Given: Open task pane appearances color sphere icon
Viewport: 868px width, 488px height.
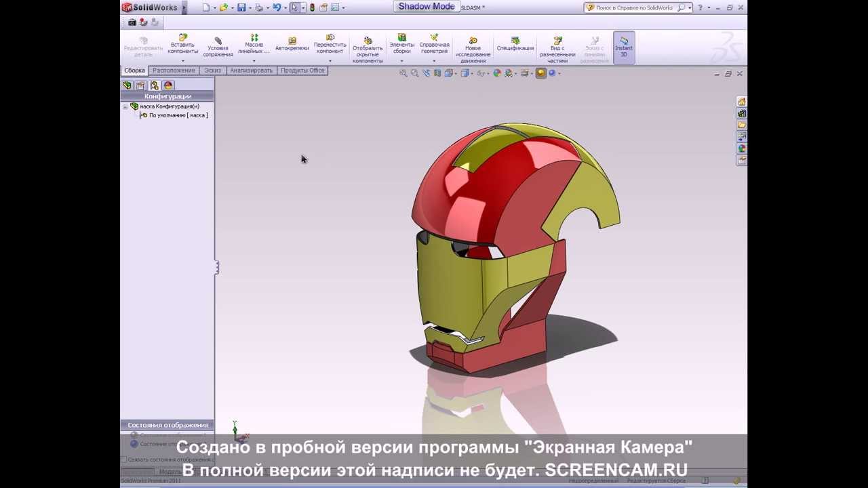Looking at the screenshot, I should pyautogui.click(x=742, y=148).
